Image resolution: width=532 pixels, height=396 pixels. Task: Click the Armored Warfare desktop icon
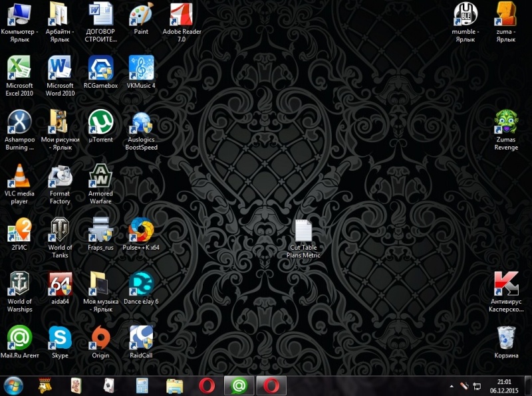pyautogui.click(x=100, y=177)
